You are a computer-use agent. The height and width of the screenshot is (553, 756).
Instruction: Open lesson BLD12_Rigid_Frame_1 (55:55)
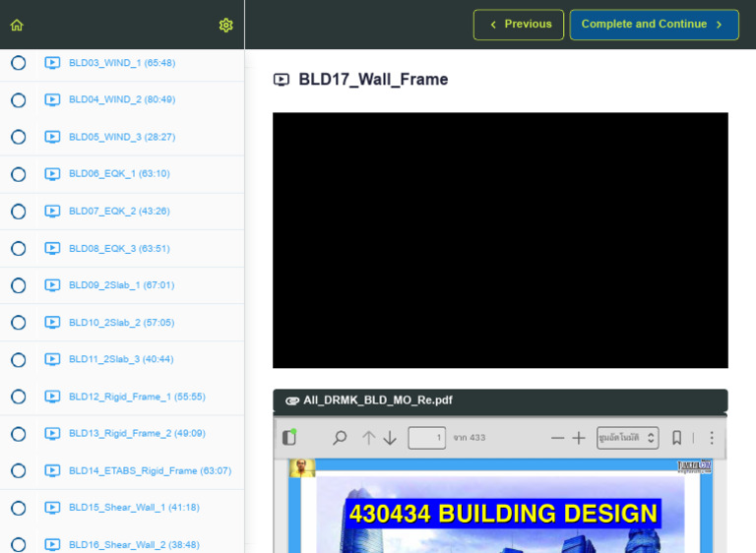(x=137, y=397)
